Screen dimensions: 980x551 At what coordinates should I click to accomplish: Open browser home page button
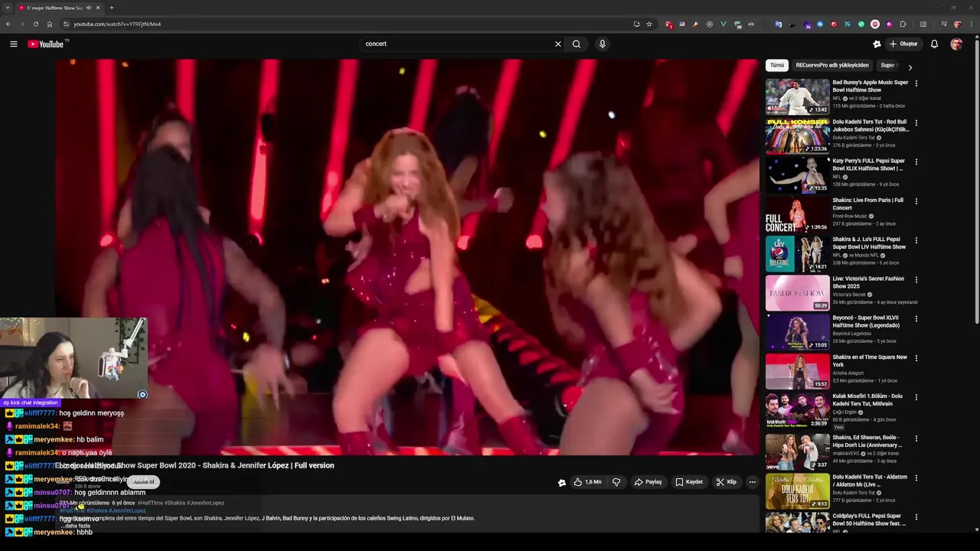pyautogui.click(x=49, y=24)
